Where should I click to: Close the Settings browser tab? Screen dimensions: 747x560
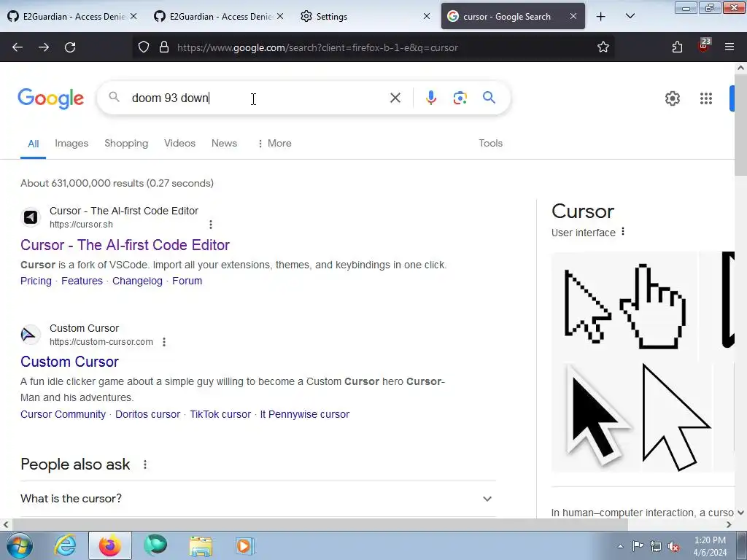click(426, 16)
